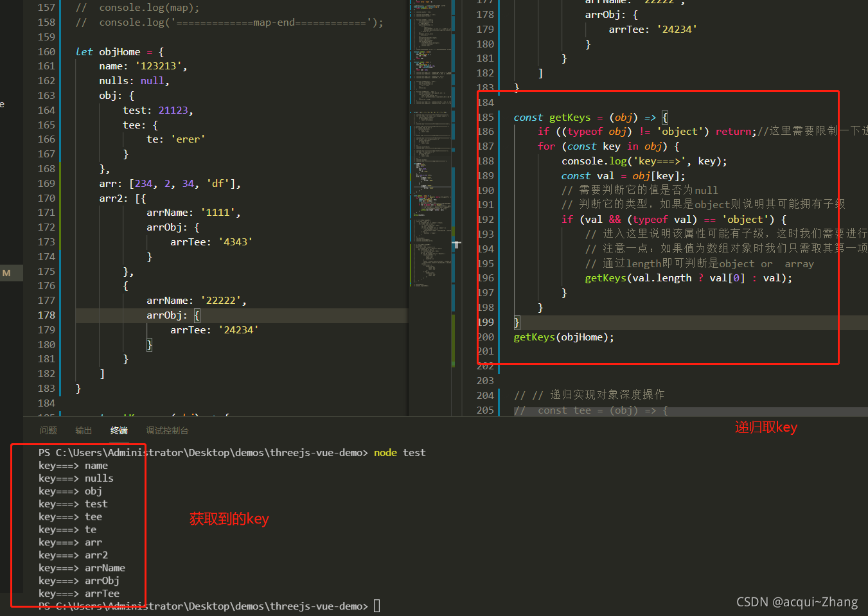Click the "if (val && (typeof val) == 'object')" line

674,220
